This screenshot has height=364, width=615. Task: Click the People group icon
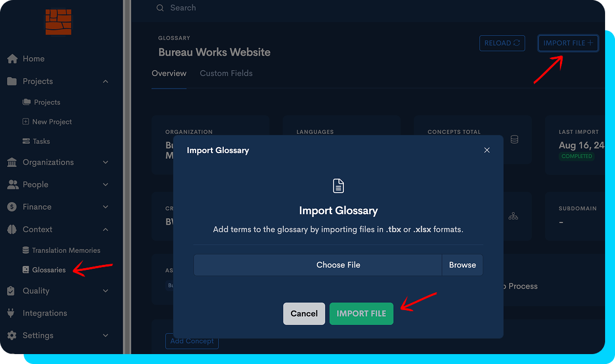[13, 184]
